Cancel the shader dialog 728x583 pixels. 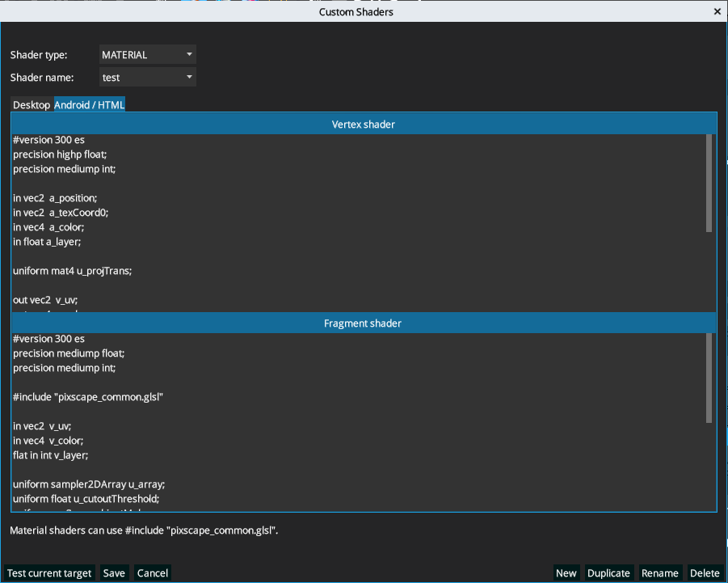[152, 572]
